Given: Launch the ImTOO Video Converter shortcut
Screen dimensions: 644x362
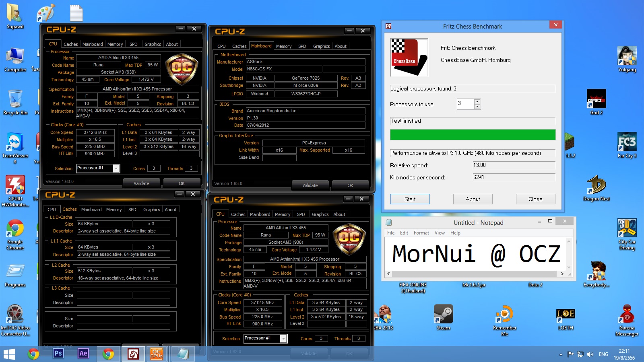Looking at the screenshot, I should [x=15, y=321].
